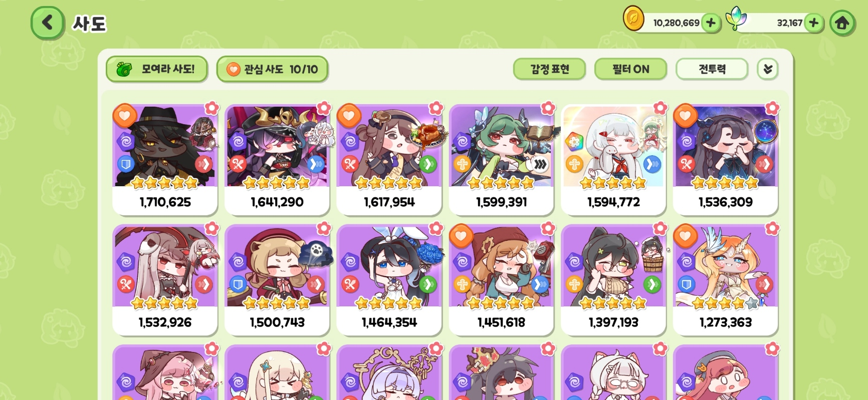Tap the crystal flower currency icon
Screen dimensions: 868x400
coord(736,18)
